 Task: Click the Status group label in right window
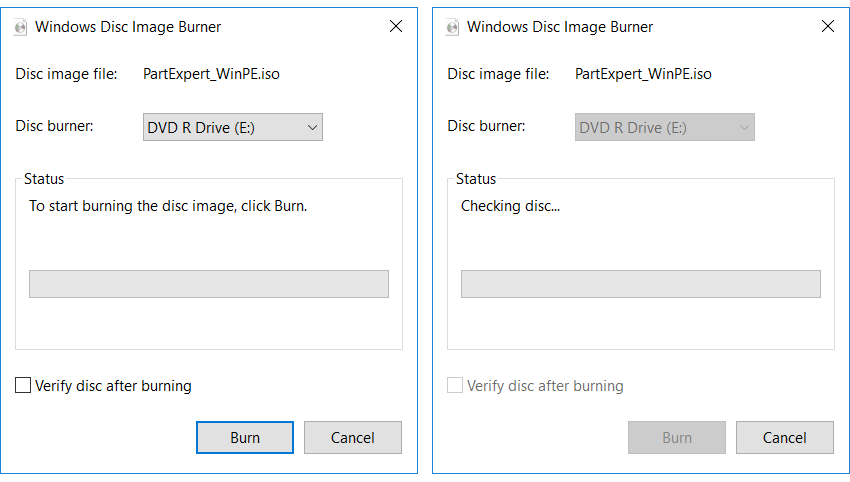click(x=476, y=179)
